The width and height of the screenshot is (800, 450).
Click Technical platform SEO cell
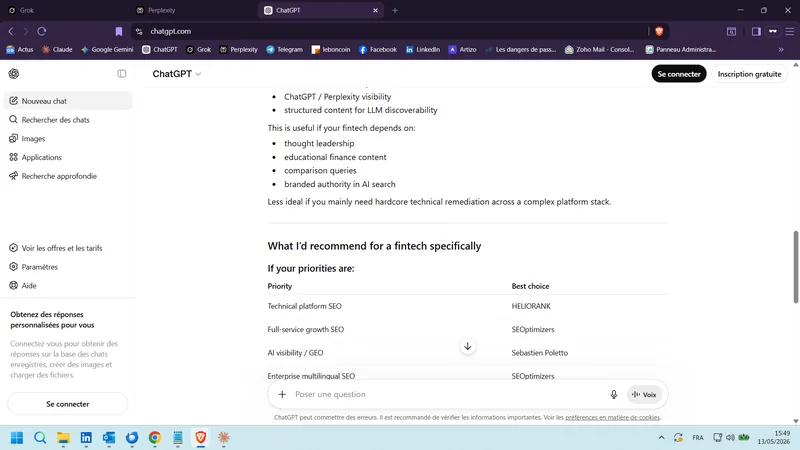tap(305, 306)
